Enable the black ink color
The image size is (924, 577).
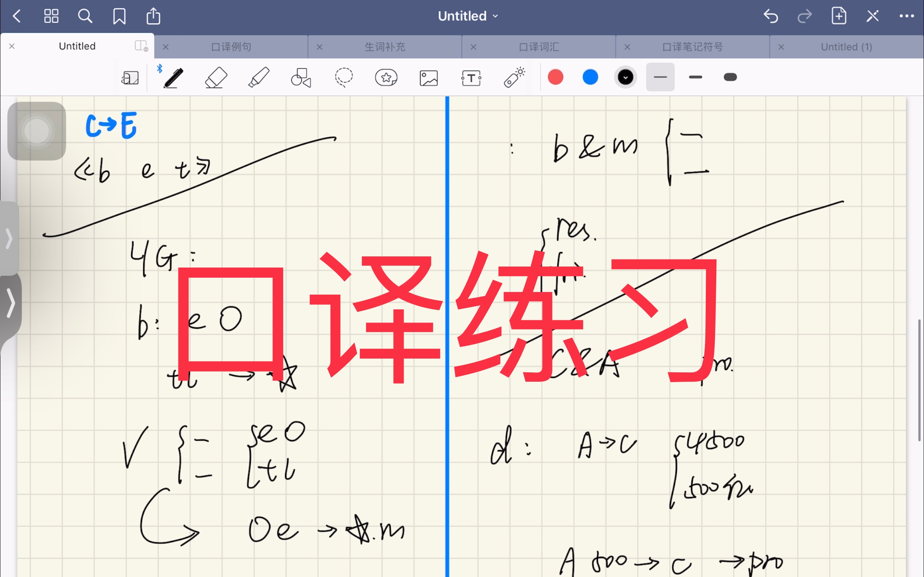(625, 77)
